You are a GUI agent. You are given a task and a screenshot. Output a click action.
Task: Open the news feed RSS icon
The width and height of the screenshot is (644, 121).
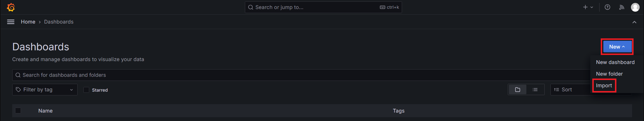(x=622, y=7)
